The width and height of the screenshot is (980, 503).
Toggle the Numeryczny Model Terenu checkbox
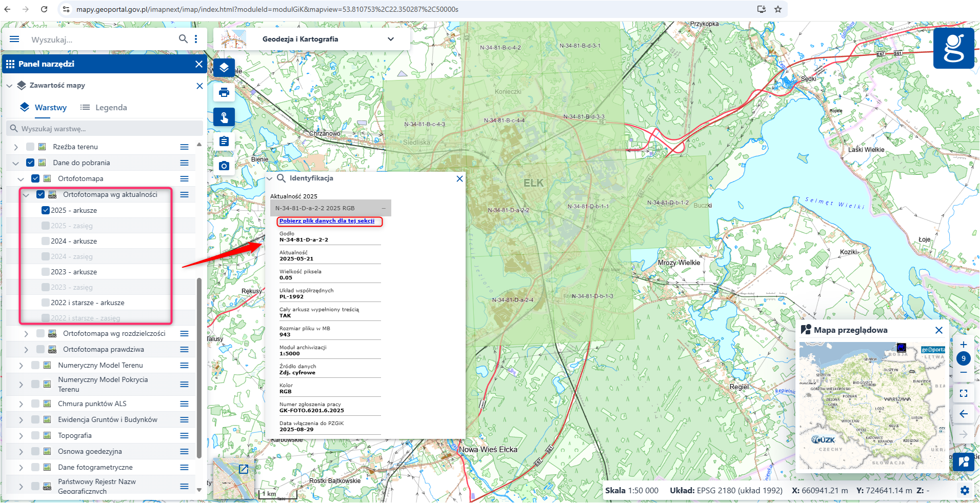pyautogui.click(x=35, y=365)
